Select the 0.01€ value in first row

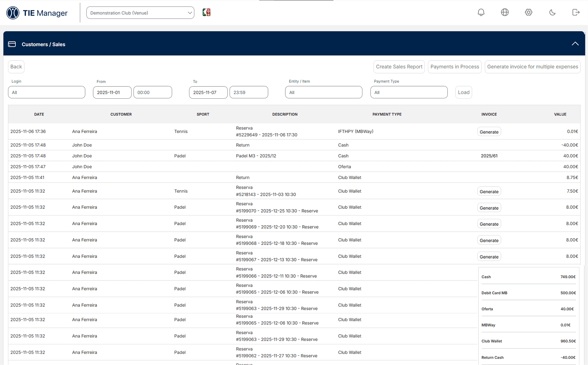pyautogui.click(x=572, y=131)
